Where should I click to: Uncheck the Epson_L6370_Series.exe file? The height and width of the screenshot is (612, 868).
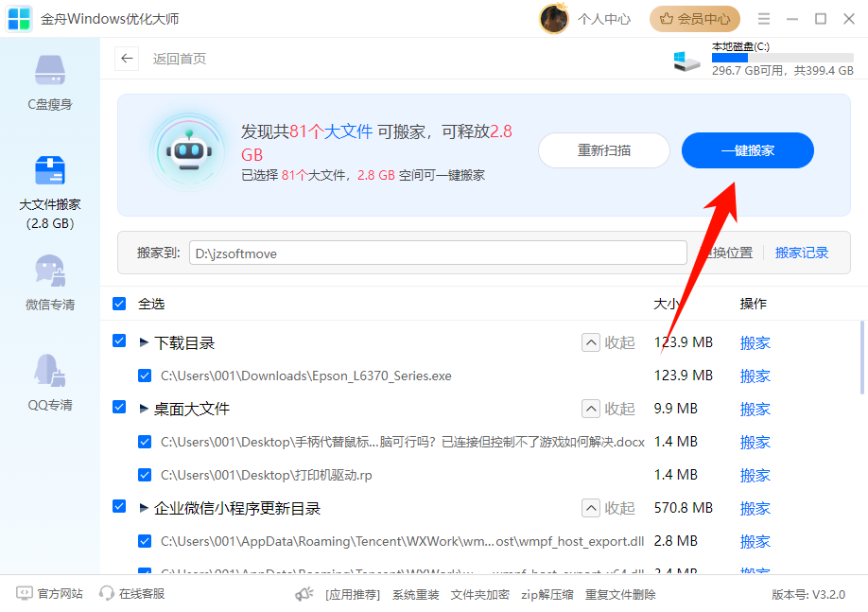coord(145,376)
